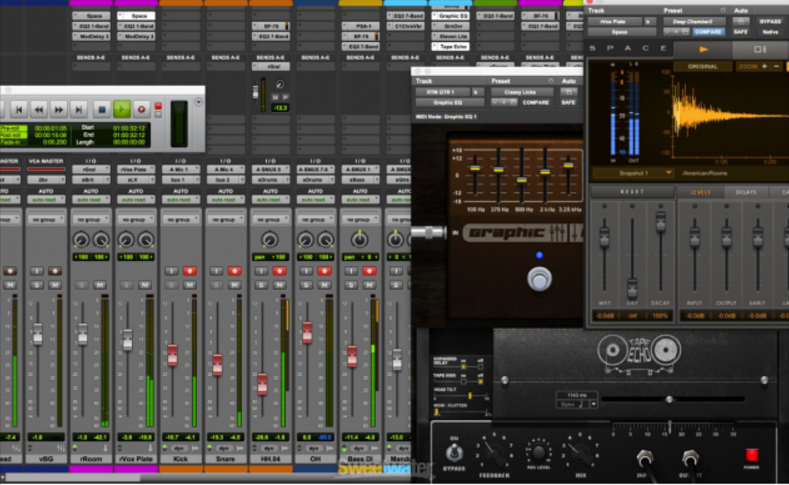The height and width of the screenshot is (485, 789).
Task: Click the Wet fader in Space
Action: (x=604, y=236)
